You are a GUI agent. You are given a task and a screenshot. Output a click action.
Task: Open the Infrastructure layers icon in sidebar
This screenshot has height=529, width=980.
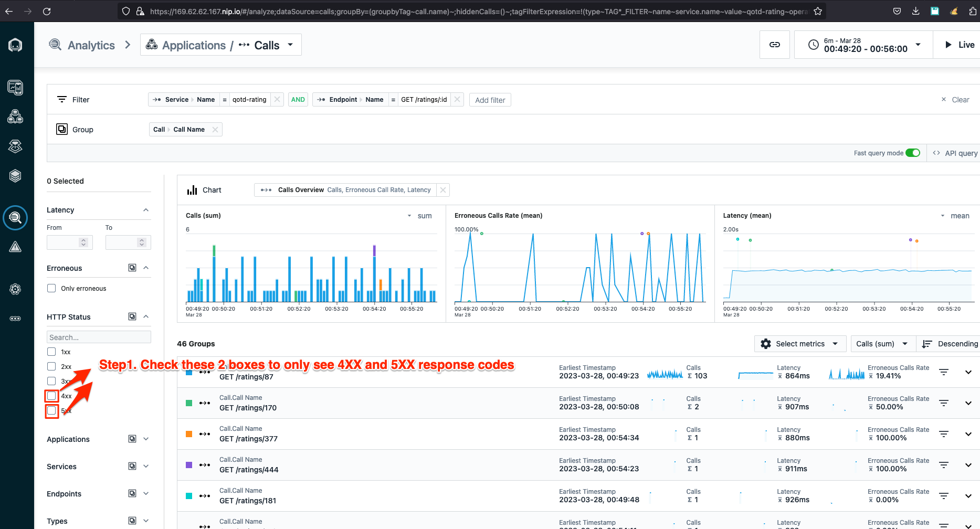click(x=15, y=176)
